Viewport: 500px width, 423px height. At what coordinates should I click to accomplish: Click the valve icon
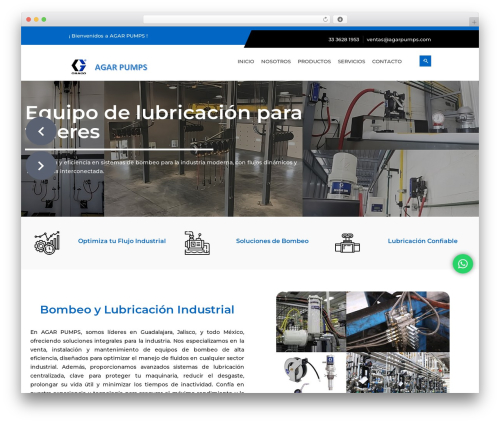pos(347,243)
